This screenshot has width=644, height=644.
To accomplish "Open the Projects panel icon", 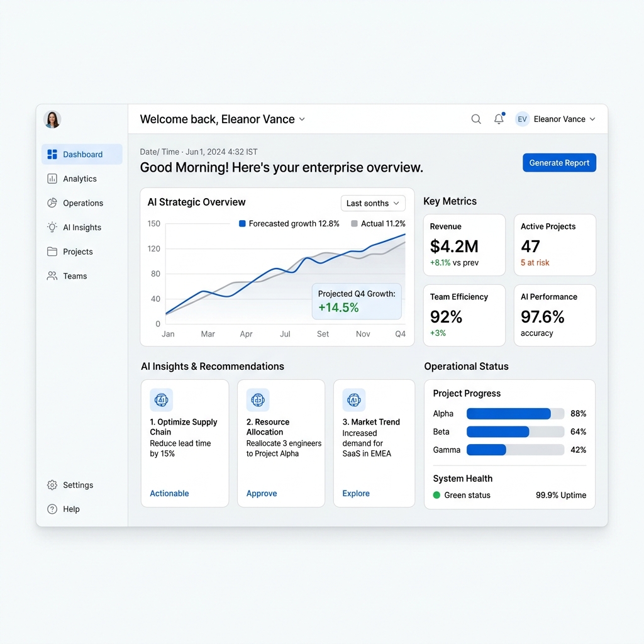I will pyautogui.click(x=53, y=252).
